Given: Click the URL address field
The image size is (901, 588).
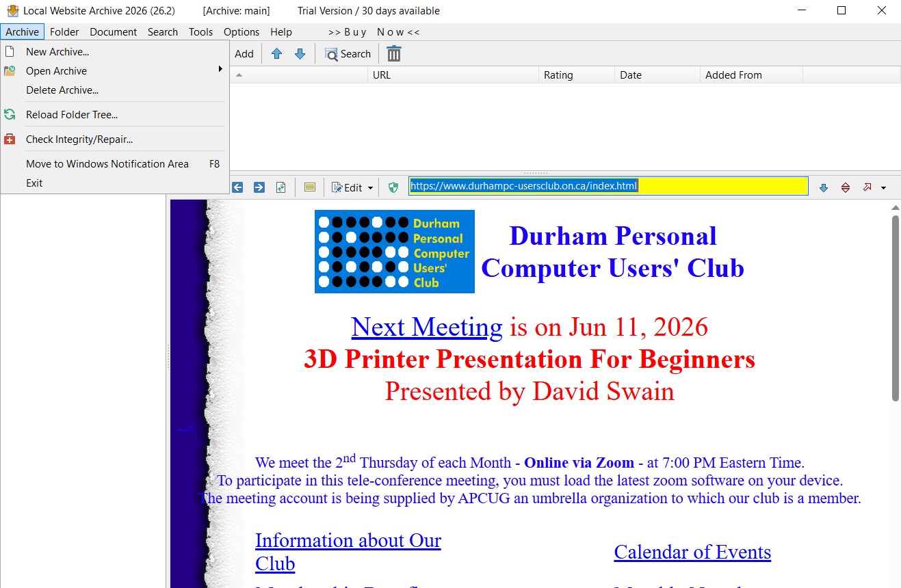Looking at the screenshot, I should coord(608,186).
